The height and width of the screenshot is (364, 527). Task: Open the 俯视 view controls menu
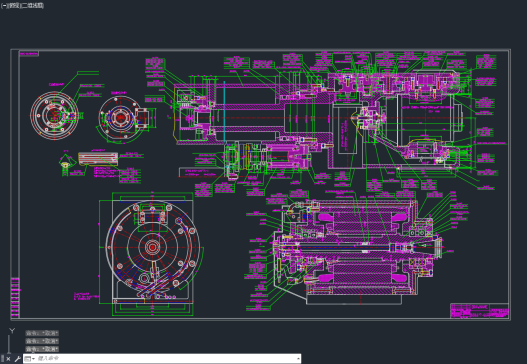pos(14,5)
